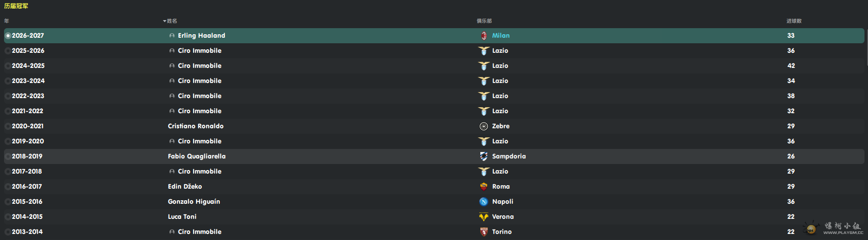Sort by the name column arrow
This screenshot has width=868, height=240.
[x=164, y=21]
